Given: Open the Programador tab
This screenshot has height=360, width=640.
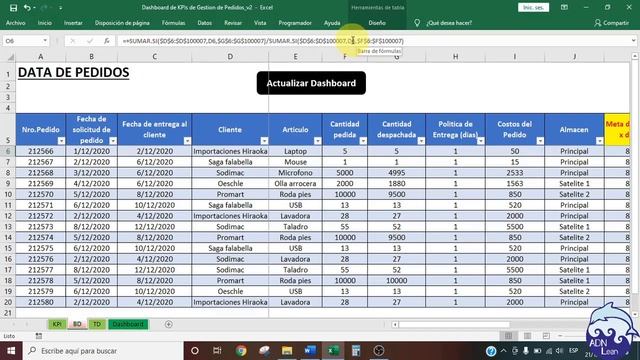Looking at the screenshot, I should point(295,23).
